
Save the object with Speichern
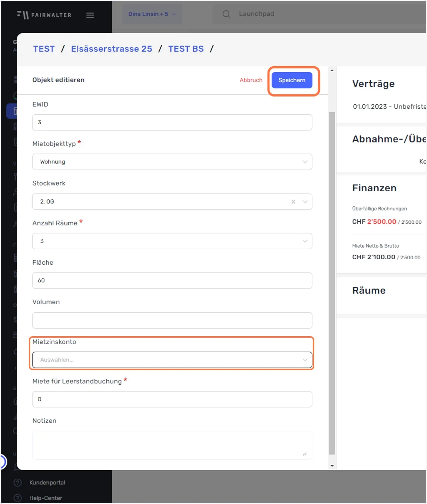tap(292, 80)
